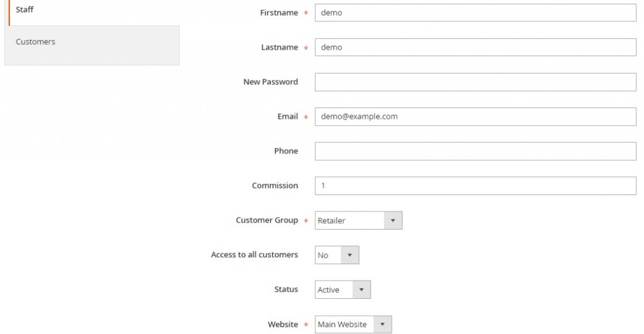
Task: Expand the Status dropdown
Action: [343, 289]
